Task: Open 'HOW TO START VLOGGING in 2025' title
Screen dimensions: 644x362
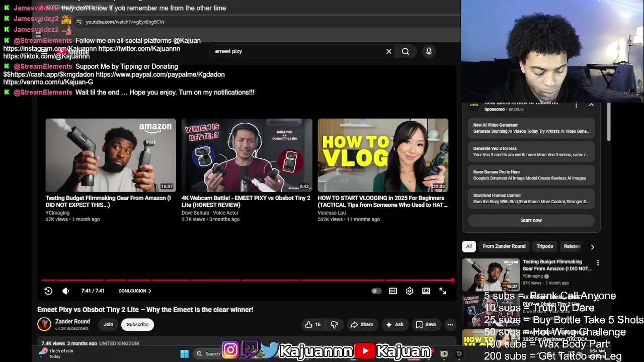Action: click(x=382, y=201)
